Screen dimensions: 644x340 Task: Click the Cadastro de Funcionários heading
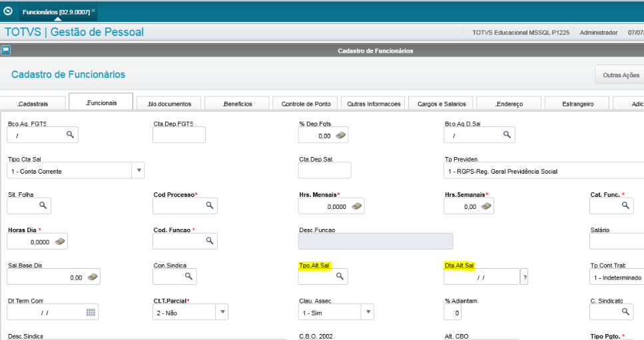click(68, 75)
